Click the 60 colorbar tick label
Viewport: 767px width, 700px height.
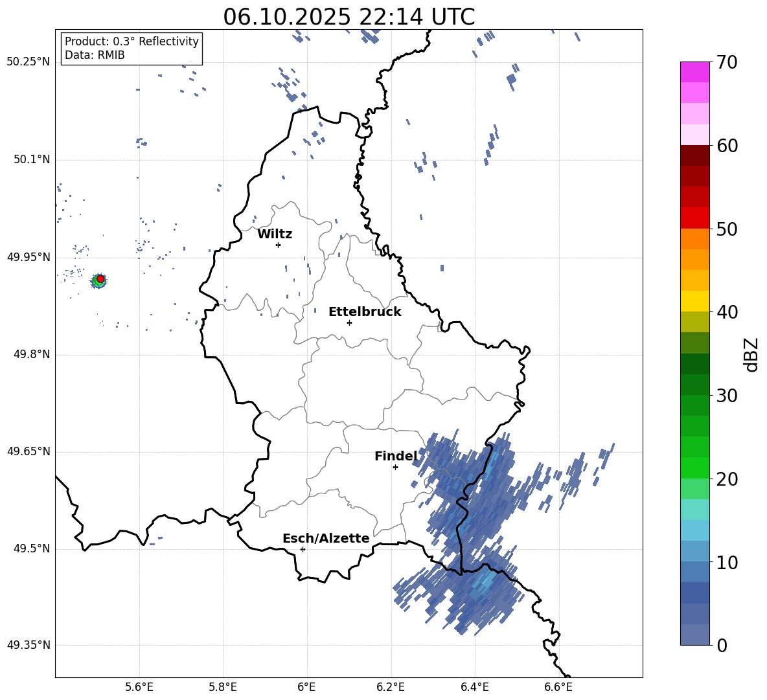click(727, 146)
